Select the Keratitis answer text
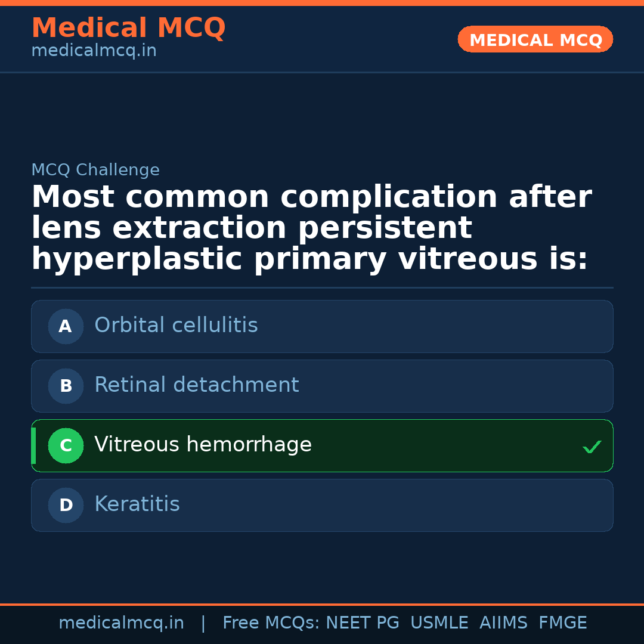 tap(137, 504)
